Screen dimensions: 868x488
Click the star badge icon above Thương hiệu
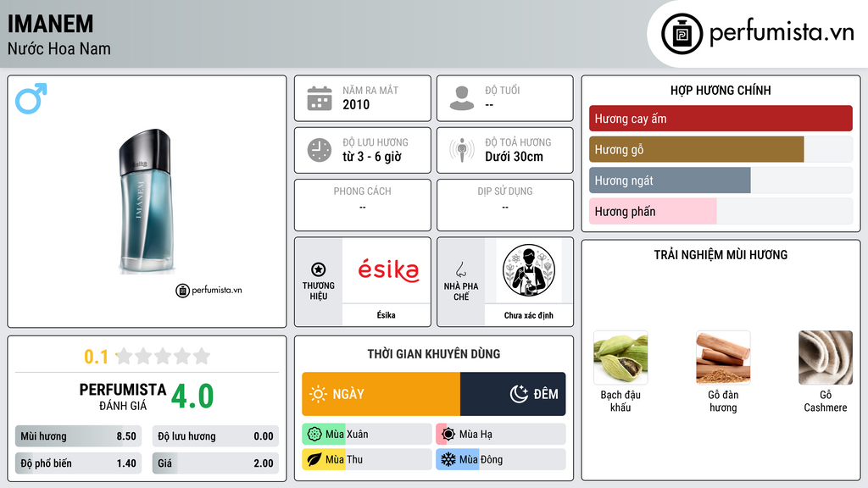coord(319,269)
